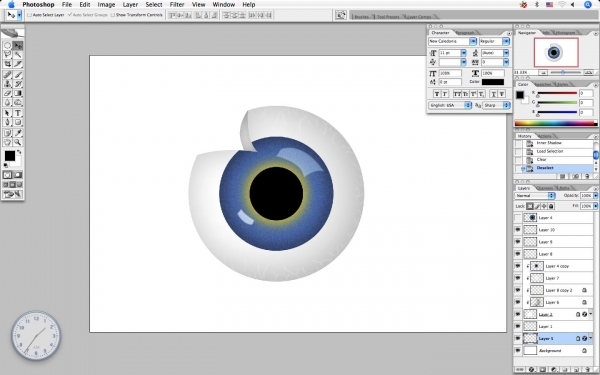Toggle lock transparent pixels in Layers

click(530, 206)
